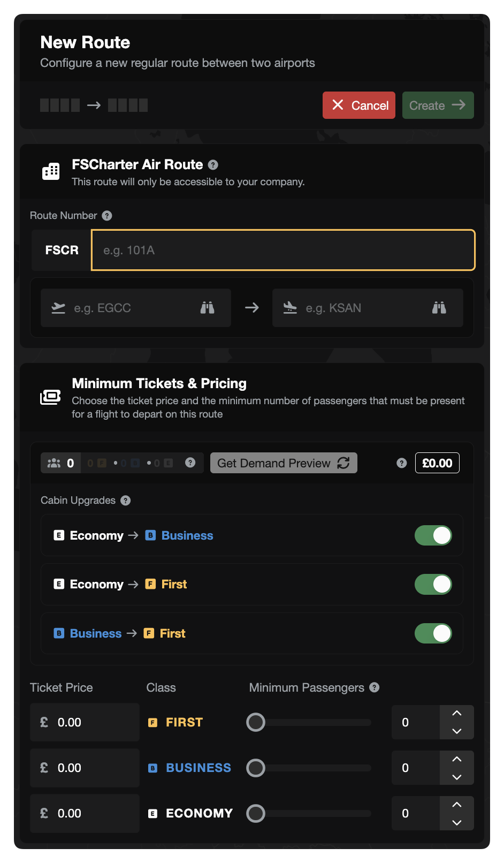Screen dimensions: 504x863
Task: Click help icon beside passenger class counts
Action: [x=190, y=463]
